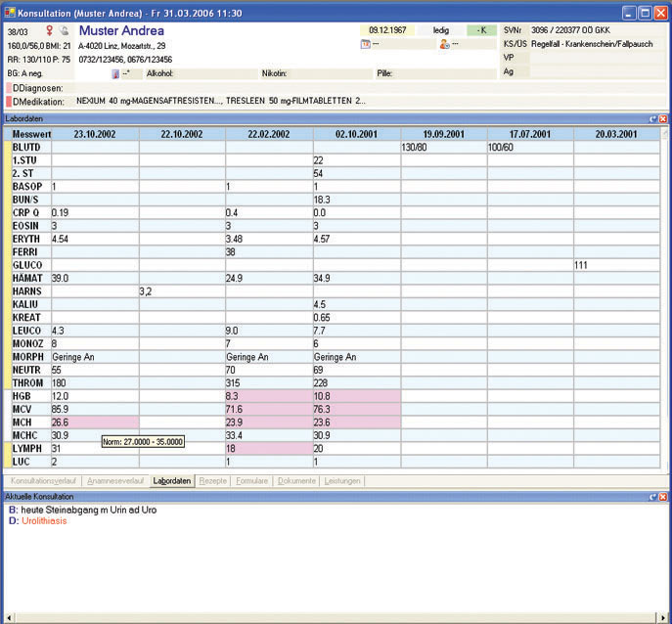The image size is (672, 624).
Task: Click the persons icon below 'ledig'
Action: [444, 45]
